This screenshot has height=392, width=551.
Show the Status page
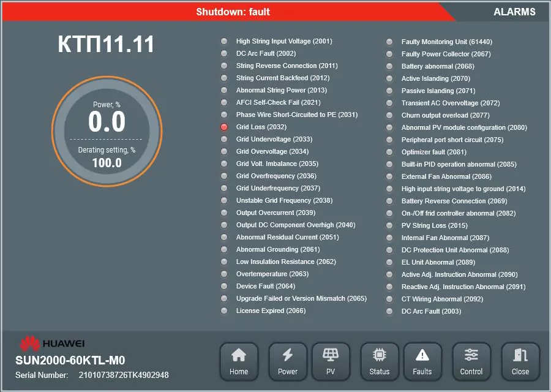click(380, 362)
